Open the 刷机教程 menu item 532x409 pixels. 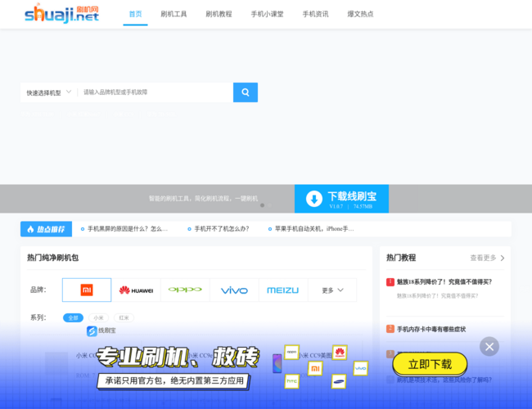(x=219, y=14)
